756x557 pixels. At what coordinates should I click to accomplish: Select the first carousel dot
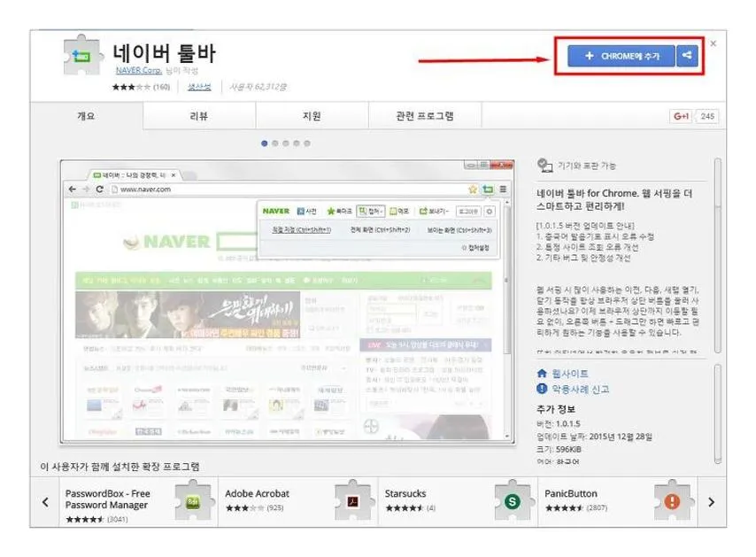click(264, 143)
